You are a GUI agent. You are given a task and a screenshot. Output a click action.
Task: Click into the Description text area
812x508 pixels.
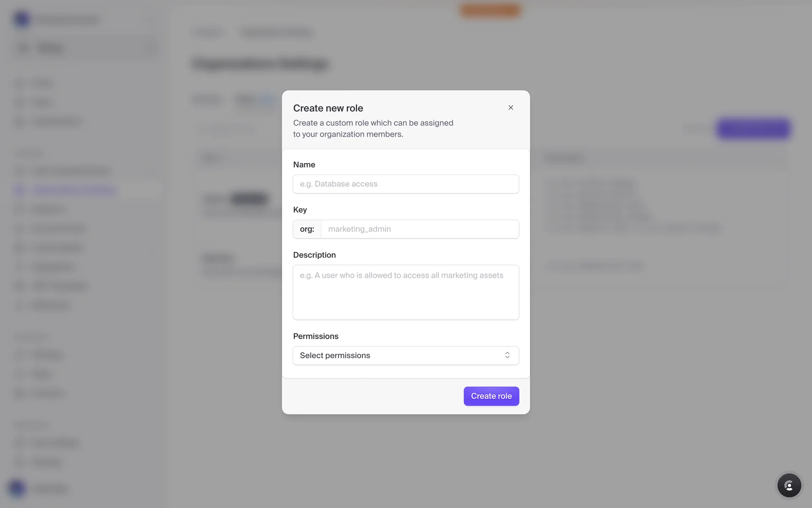[x=406, y=292]
